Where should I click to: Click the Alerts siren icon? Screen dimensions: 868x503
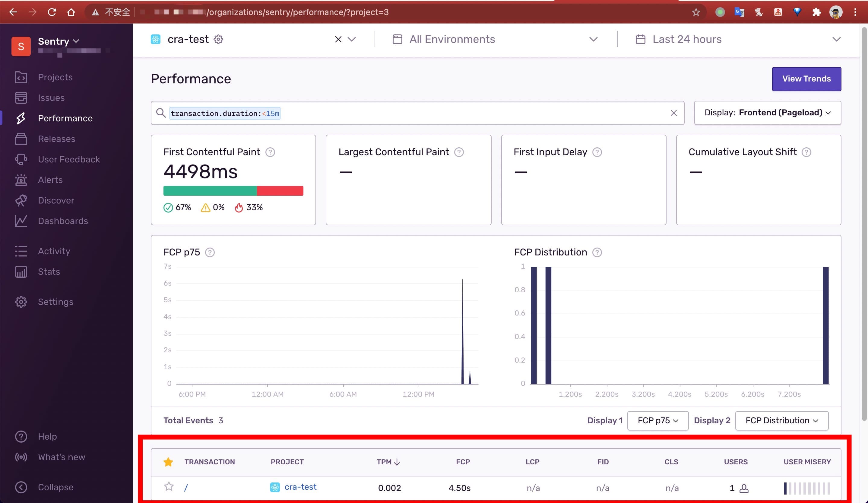[21, 180]
